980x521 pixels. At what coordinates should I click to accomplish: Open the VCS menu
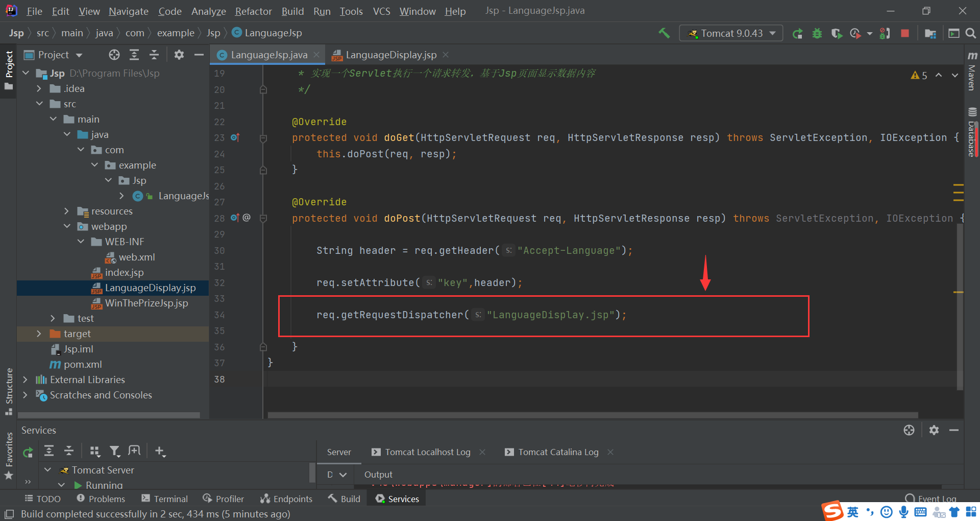click(x=381, y=11)
